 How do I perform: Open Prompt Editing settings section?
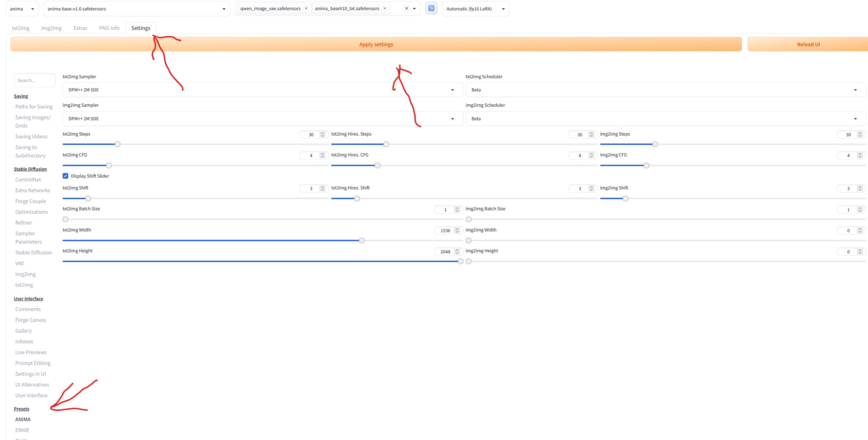[33, 363]
